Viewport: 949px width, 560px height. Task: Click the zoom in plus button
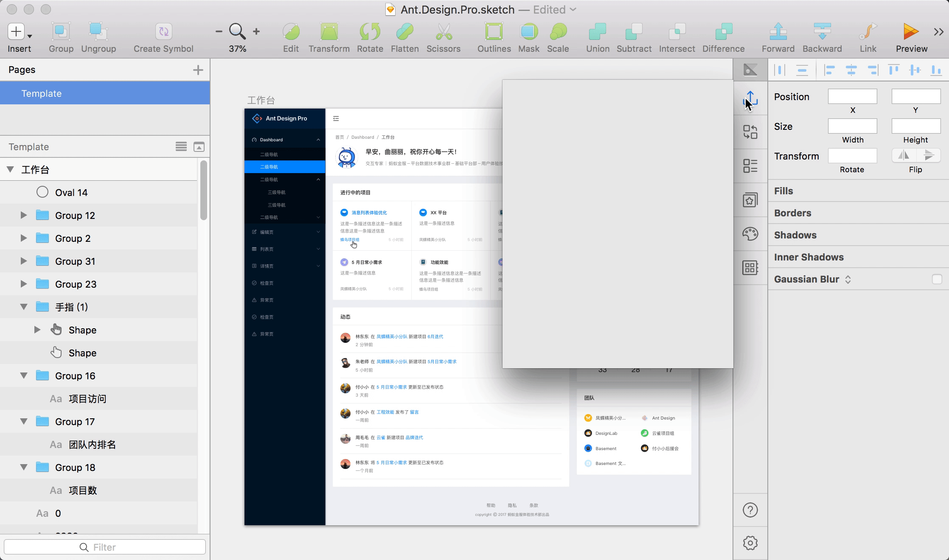coord(256,31)
